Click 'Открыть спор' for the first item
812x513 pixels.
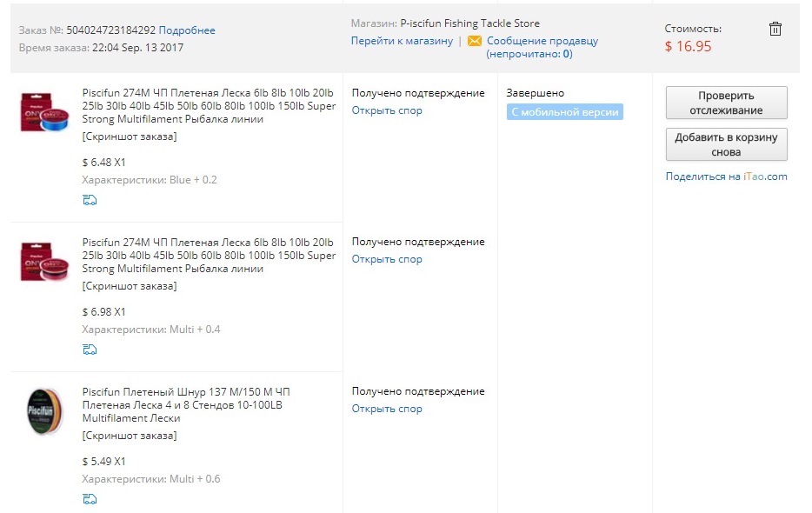coord(387,110)
